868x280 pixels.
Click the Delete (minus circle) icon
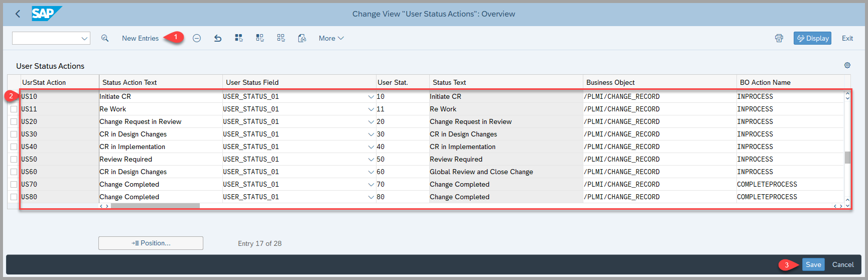tap(197, 38)
